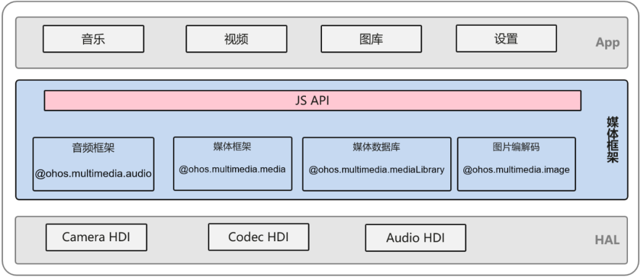644x277 pixels.
Task: Select the 音频框架 audio module box
Action: [93, 164]
